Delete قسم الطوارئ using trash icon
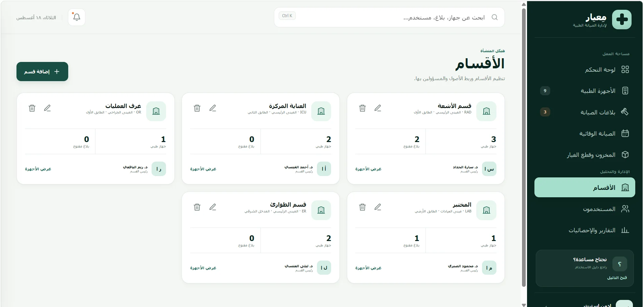 coord(197,207)
